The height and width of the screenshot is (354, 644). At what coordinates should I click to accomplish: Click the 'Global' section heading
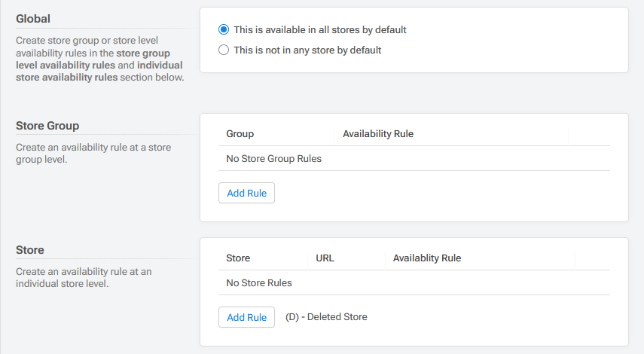pos(33,19)
